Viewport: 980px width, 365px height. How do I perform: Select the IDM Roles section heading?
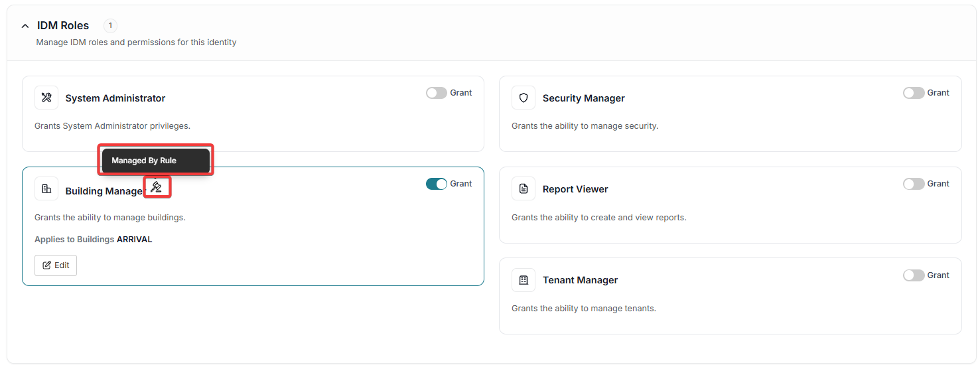click(63, 26)
